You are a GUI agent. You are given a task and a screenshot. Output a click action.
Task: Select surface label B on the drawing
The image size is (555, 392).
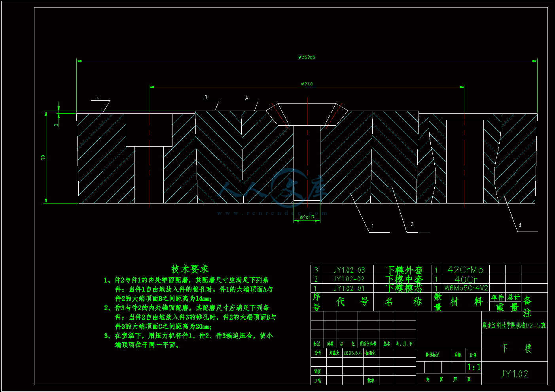coord(206,97)
